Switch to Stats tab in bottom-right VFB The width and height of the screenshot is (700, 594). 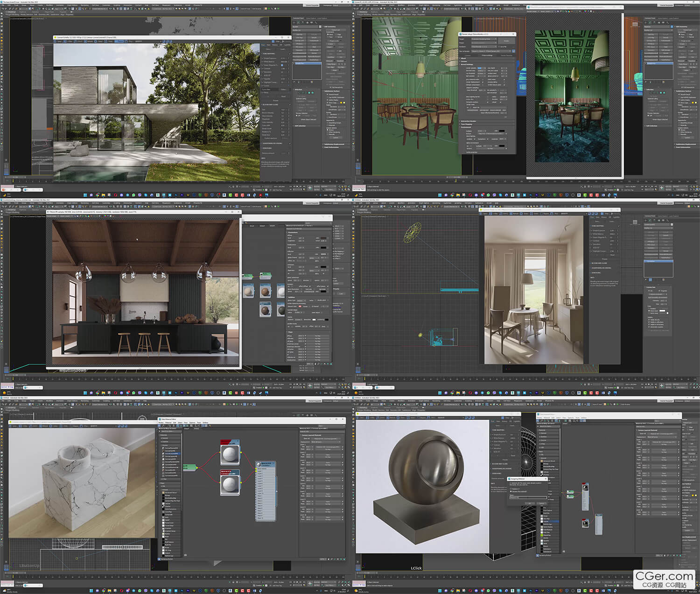[498, 421]
